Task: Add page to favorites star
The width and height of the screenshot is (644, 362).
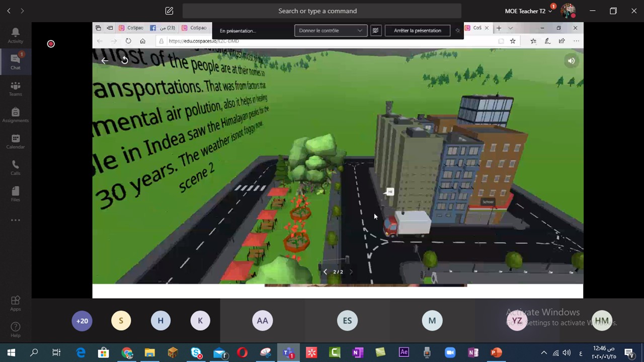Action: [x=513, y=41]
